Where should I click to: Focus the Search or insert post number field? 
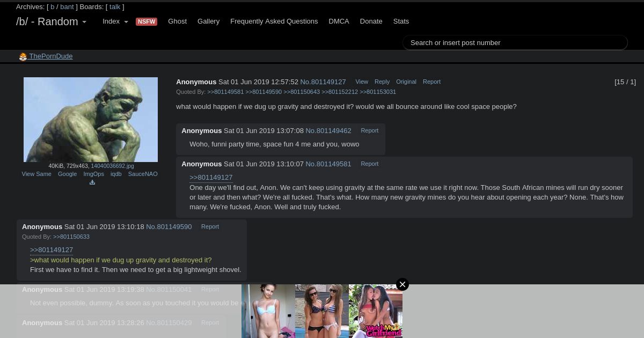[x=515, y=42]
